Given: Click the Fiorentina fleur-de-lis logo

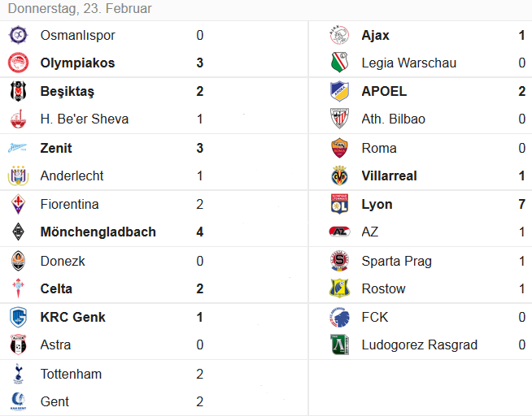Looking at the screenshot, I should 18,204.
